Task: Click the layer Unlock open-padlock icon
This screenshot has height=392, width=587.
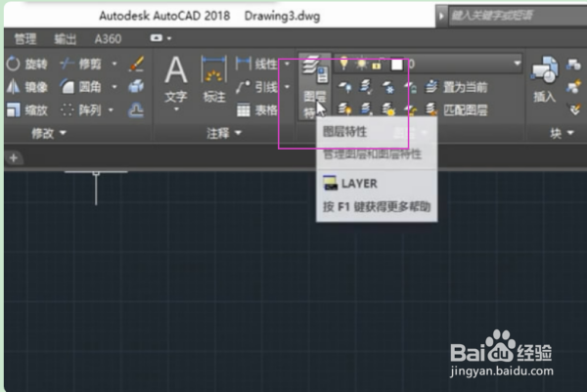Action: (x=410, y=109)
